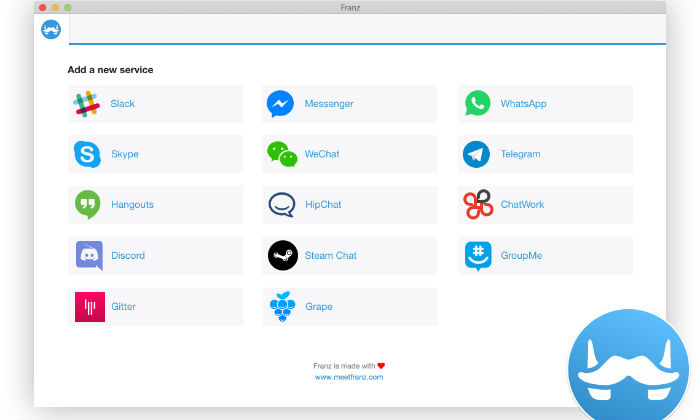Click the ChatWork logo icon
This screenshot has width=700, height=420.
click(478, 205)
